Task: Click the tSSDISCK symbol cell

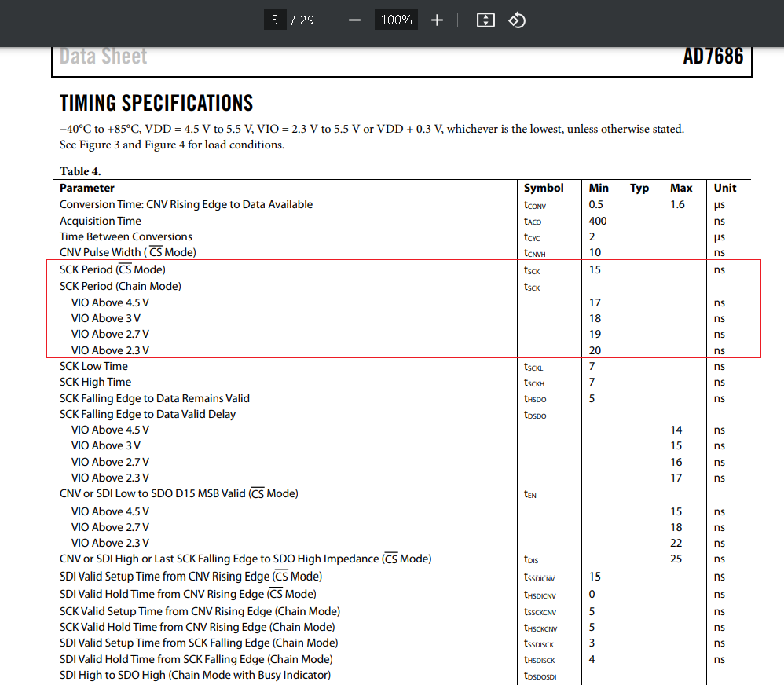Action: pos(539,644)
